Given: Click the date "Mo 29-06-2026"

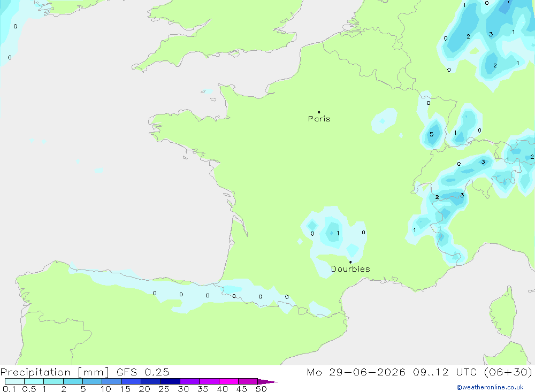Looking at the screenshot, I should click(356, 372).
